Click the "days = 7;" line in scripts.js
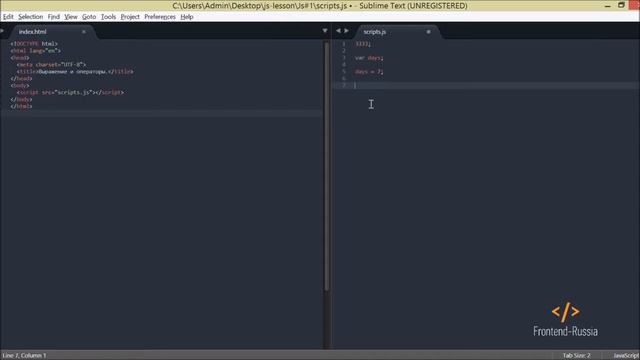Screen dimensions: 640x360 (369, 71)
